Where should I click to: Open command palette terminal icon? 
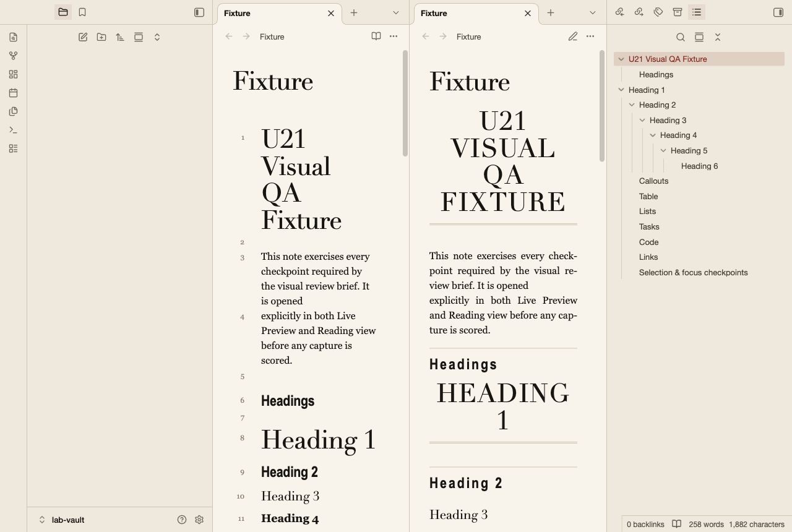(13, 130)
